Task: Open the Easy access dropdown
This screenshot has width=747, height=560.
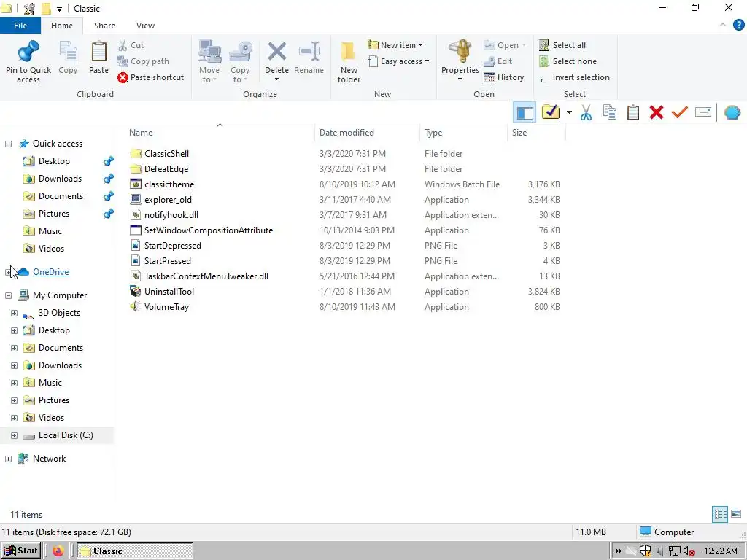Action: pyautogui.click(x=398, y=61)
